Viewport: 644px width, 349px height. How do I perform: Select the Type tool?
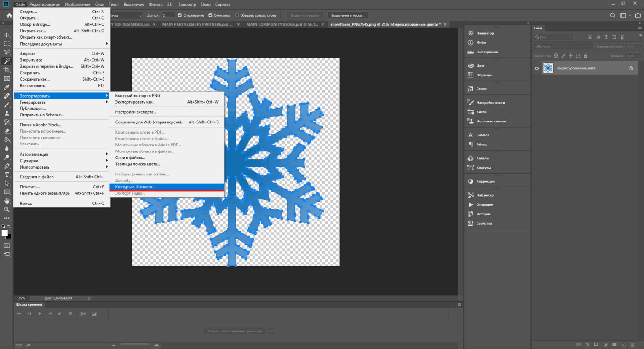point(6,174)
